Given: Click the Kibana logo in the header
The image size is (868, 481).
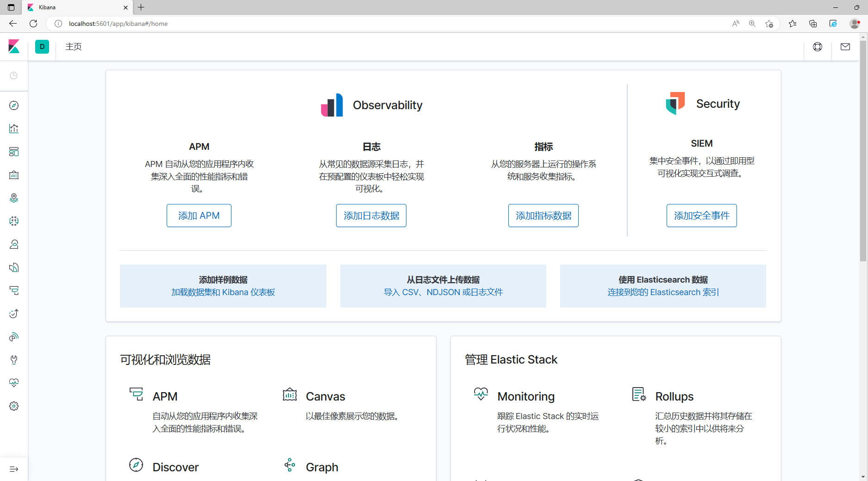Looking at the screenshot, I should pyautogui.click(x=14, y=46).
